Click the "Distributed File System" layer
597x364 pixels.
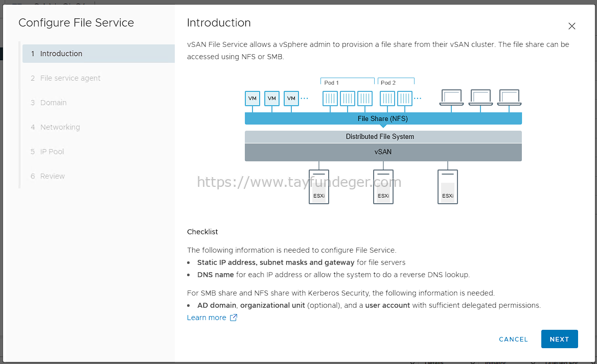point(383,136)
